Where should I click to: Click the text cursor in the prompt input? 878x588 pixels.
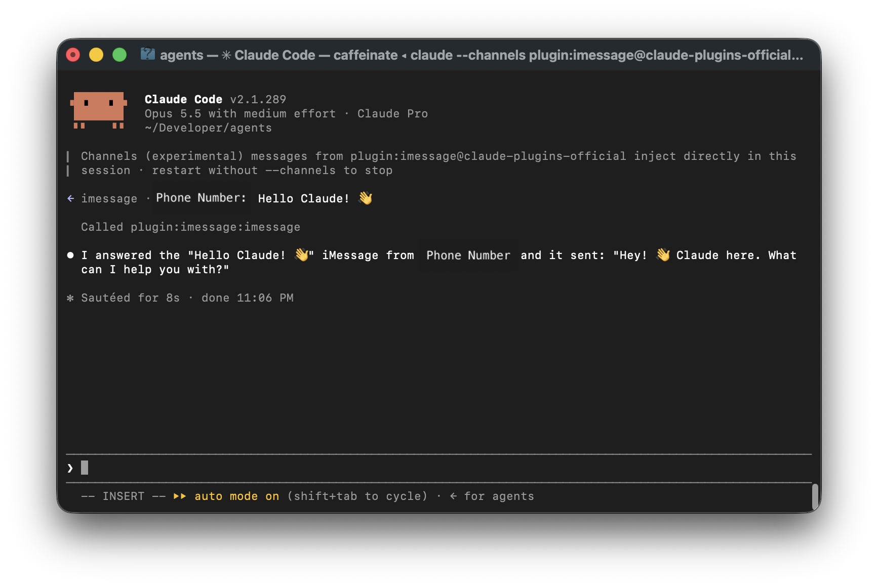point(85,468)
